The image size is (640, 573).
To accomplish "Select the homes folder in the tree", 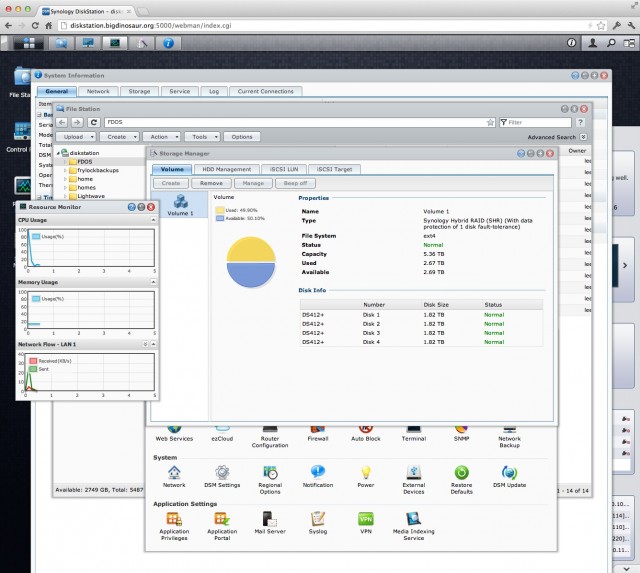I will point(87,188).
